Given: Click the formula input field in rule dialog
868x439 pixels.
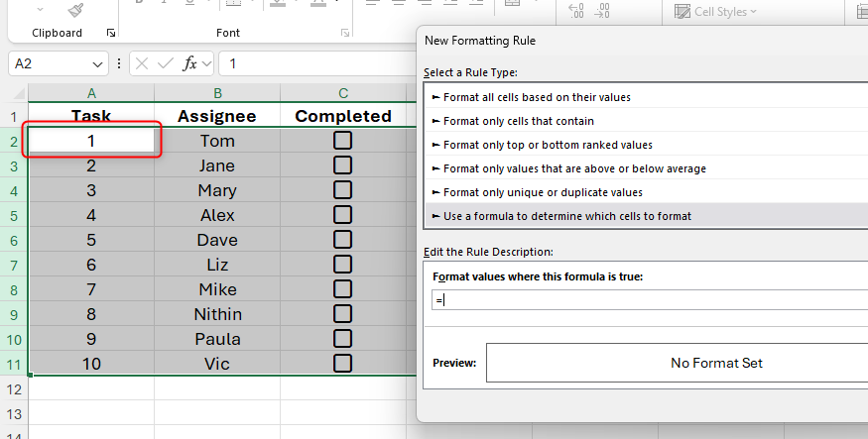Looking at the screenshot, I should tap(645, 301).
